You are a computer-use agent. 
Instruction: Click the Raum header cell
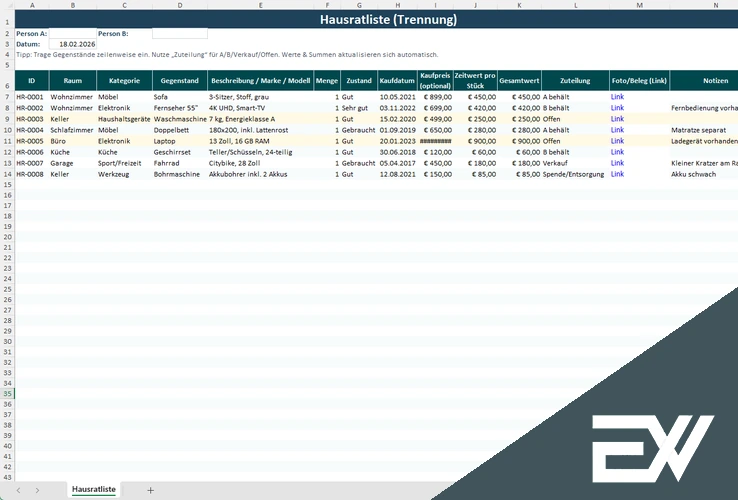pos(72,81)
